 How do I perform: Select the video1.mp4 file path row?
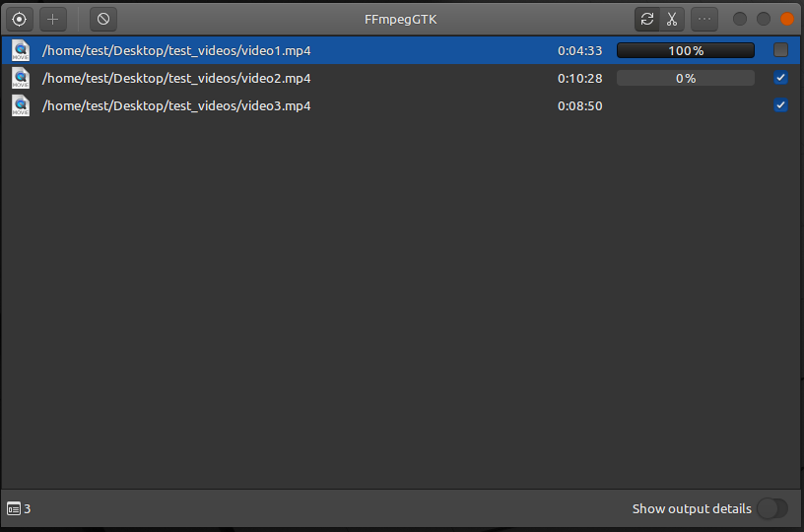click(x=401, y=50)
